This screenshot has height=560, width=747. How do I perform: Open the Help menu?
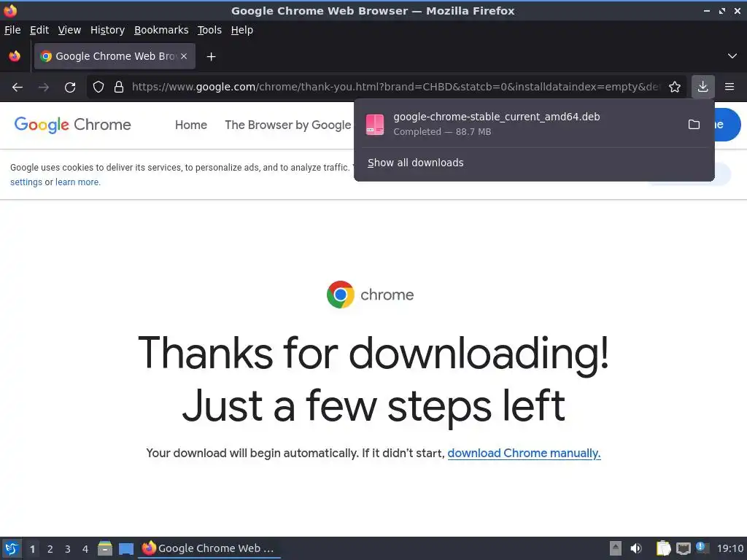pyautogui.click(x=241, y=30)
